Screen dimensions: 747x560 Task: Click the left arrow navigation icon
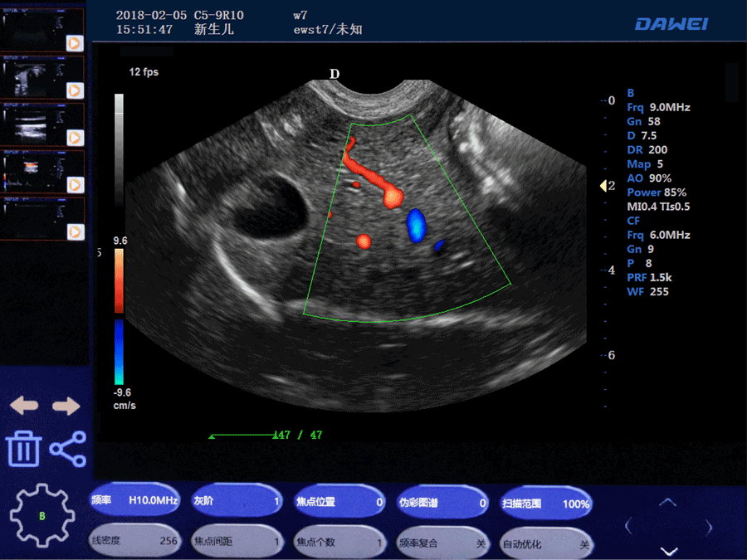click(x=23, y=406)
